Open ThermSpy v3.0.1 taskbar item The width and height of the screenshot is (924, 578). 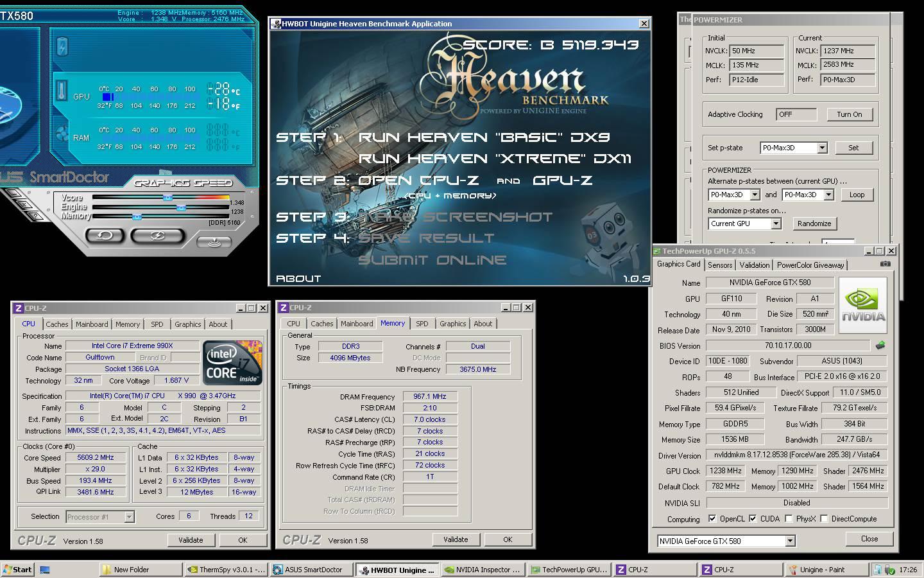pyautogui.click(x=226, y=570)
